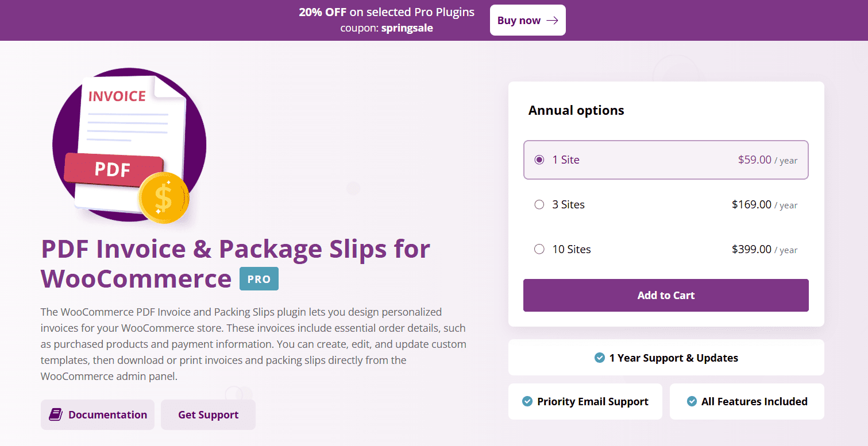
Task: Click the book icon beside Documentation
Action: [55, 414]
